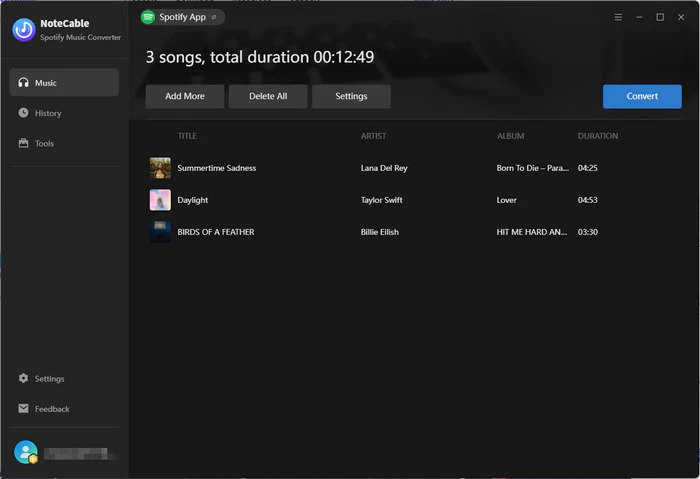
Task: Select the Daylight song title
Action: pyautogui.click(x=192, y=200)
